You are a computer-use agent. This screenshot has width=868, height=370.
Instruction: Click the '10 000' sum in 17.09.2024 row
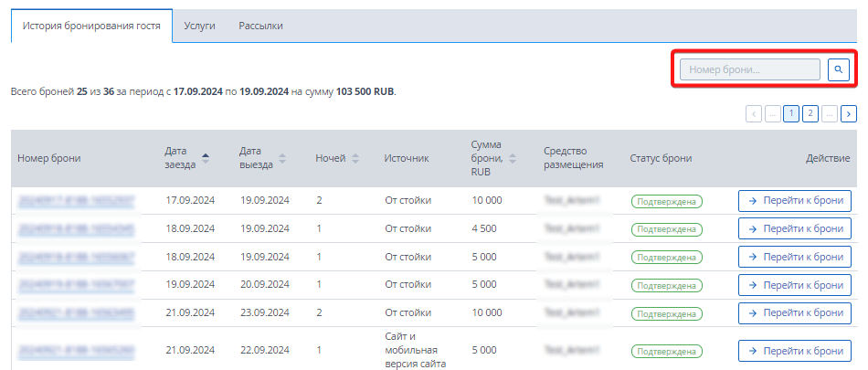pyautogui.click(x=487, y=200)
